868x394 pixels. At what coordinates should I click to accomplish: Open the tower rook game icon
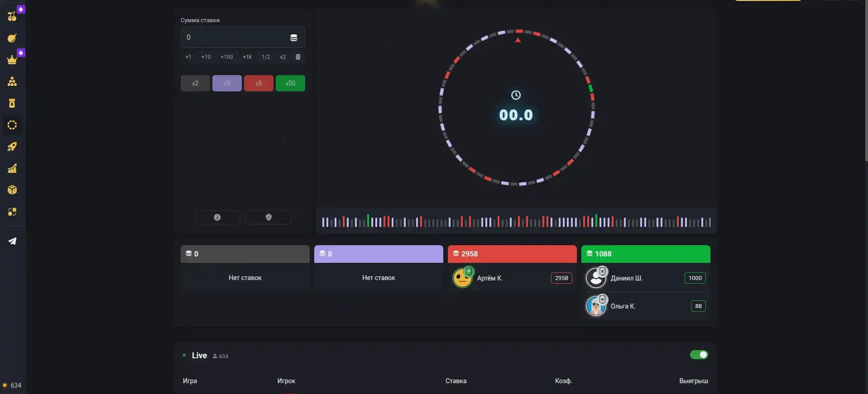[x=12, y=103]
